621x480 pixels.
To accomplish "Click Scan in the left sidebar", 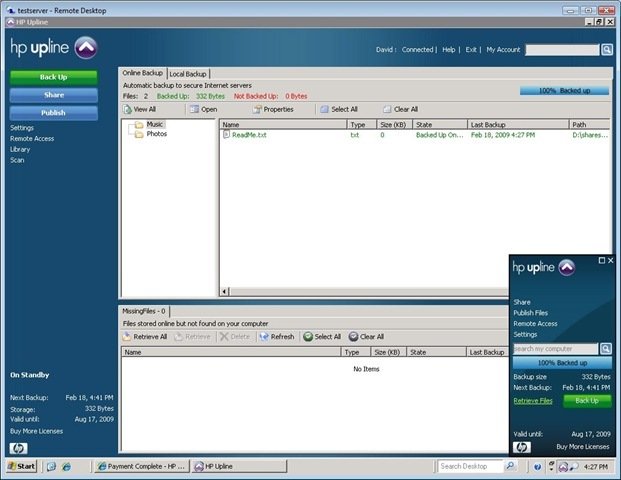I will point(17,160).
